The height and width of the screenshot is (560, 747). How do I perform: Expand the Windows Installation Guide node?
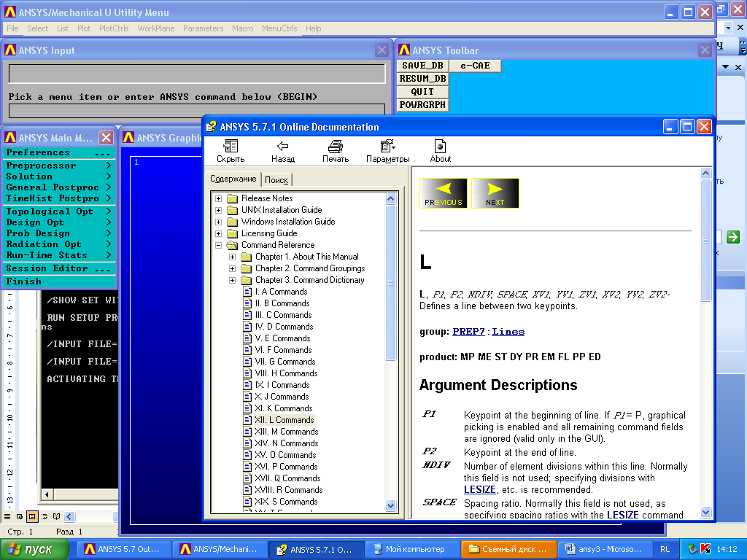click(218, 222)
